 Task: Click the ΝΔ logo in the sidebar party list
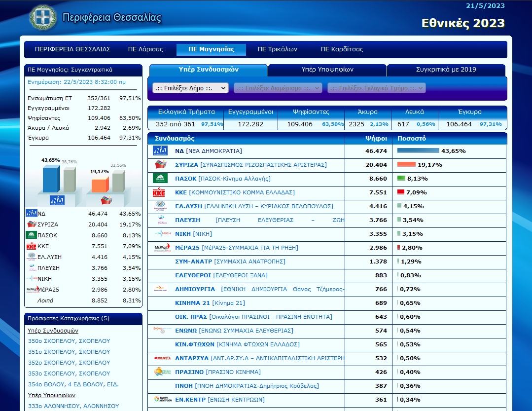click(x=32, y=214)
